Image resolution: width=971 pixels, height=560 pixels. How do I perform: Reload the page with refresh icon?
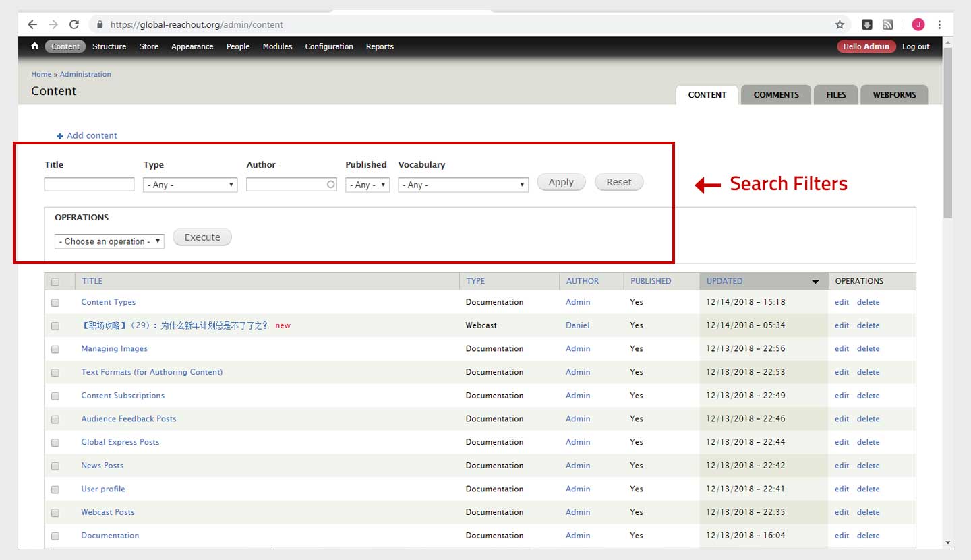[74, 24]
